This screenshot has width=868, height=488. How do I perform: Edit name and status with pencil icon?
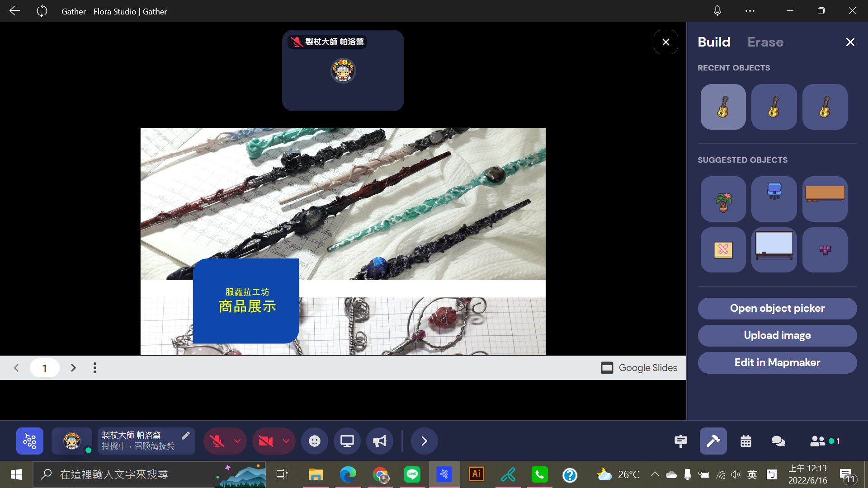(x=185, y=436)
